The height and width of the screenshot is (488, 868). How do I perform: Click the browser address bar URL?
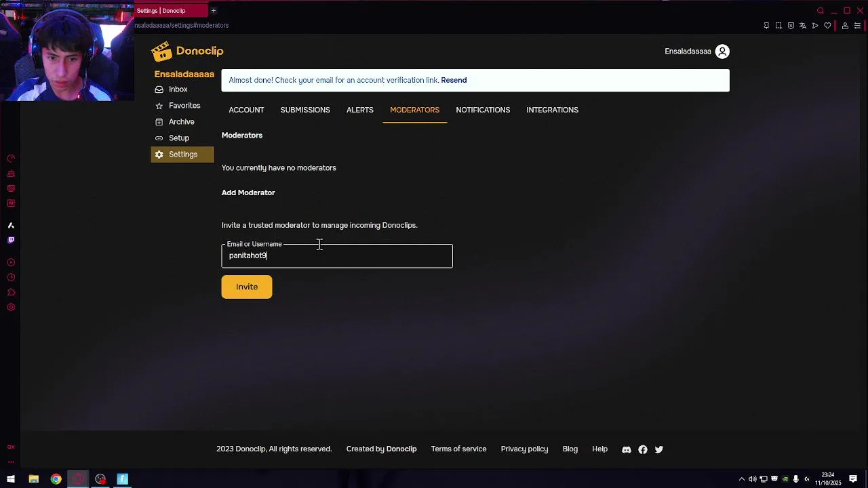[182, 26]
